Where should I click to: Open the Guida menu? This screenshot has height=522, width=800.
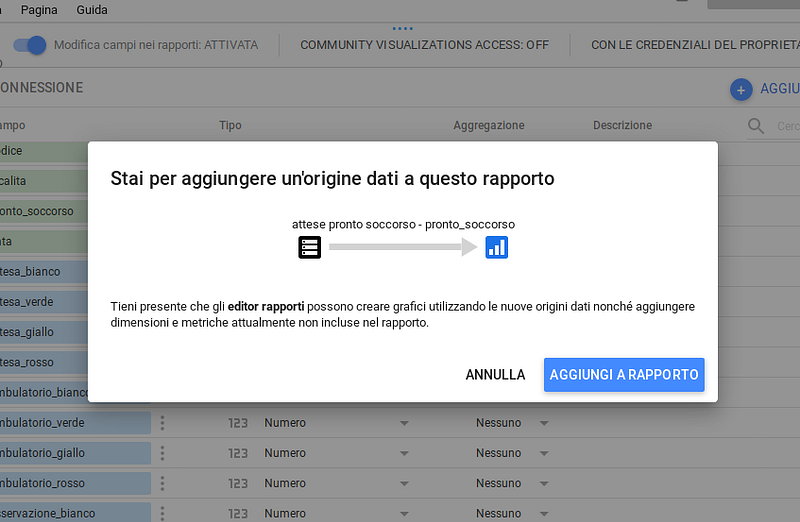(x=92, y=10)
